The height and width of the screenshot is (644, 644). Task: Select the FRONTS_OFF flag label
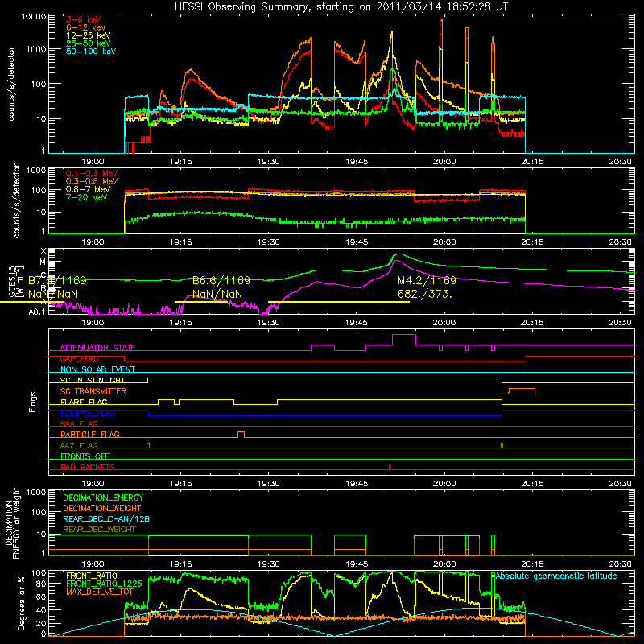point(85,456)
